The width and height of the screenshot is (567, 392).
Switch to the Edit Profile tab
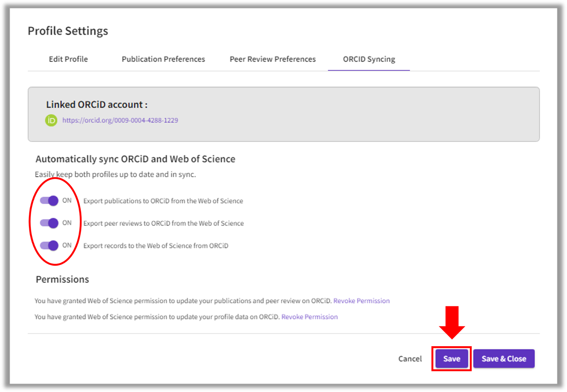tap(68, 59)
